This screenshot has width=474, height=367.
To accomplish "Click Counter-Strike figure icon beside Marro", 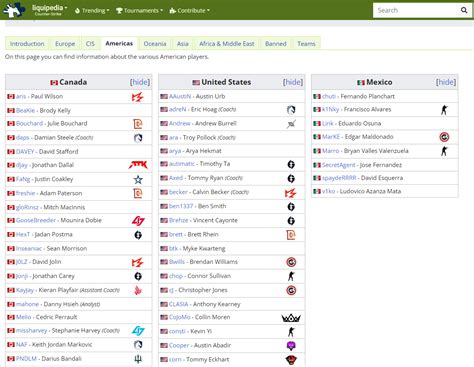I will coord(444,151).
